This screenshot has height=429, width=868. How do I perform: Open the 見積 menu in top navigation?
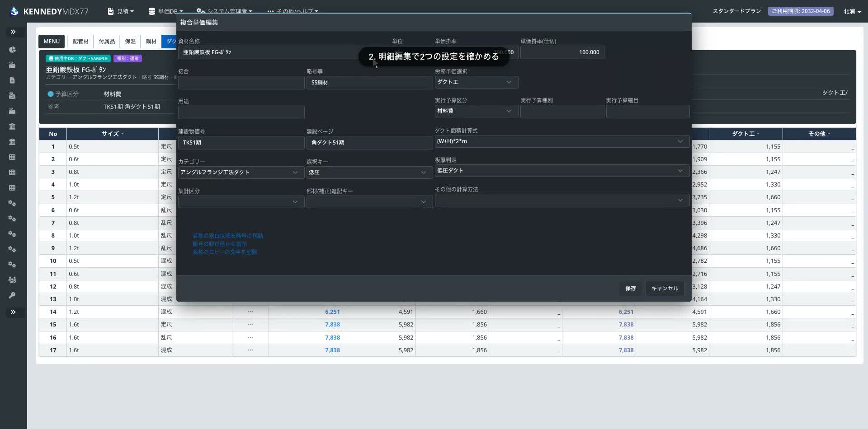coord(121,11)
